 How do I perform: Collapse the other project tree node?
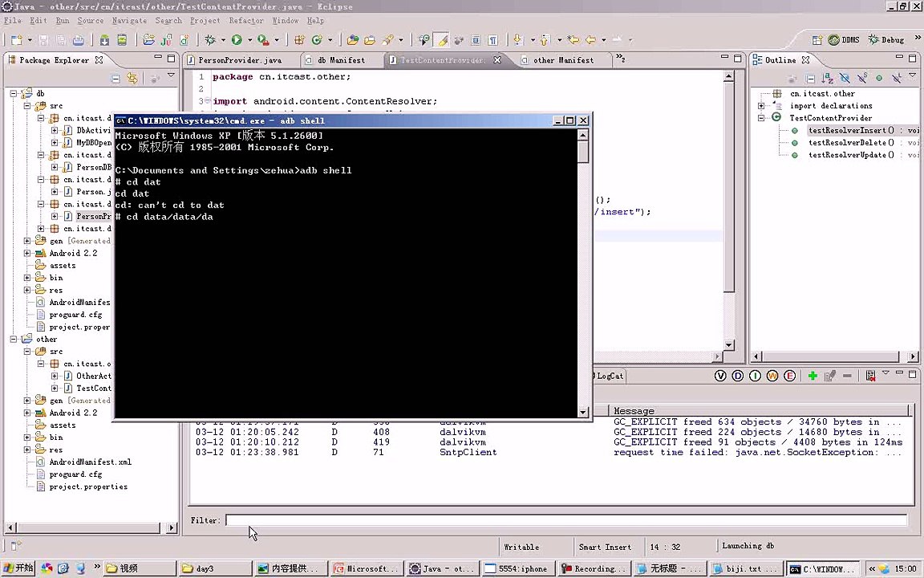tap(14, 339)
